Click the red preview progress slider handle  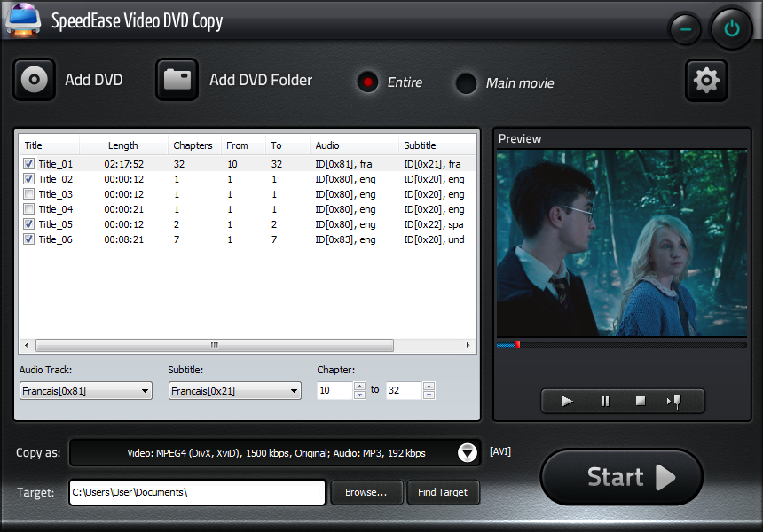pos(518,345)
